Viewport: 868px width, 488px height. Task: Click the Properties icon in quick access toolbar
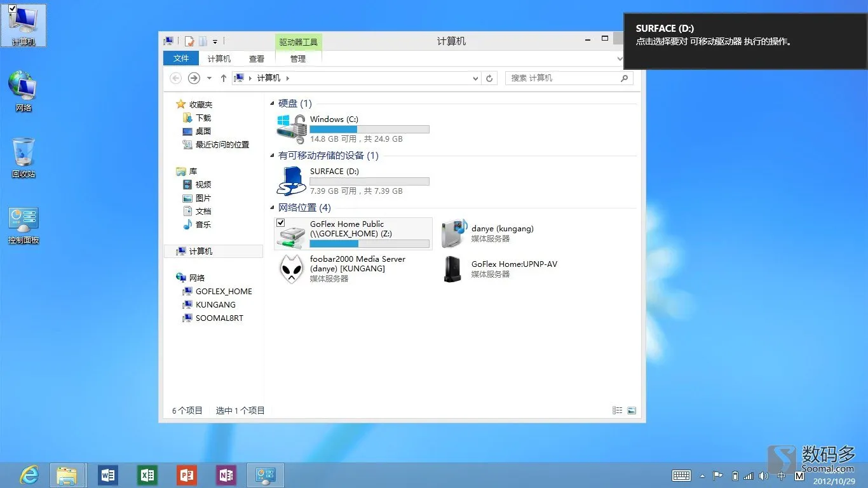pos(189,41)
